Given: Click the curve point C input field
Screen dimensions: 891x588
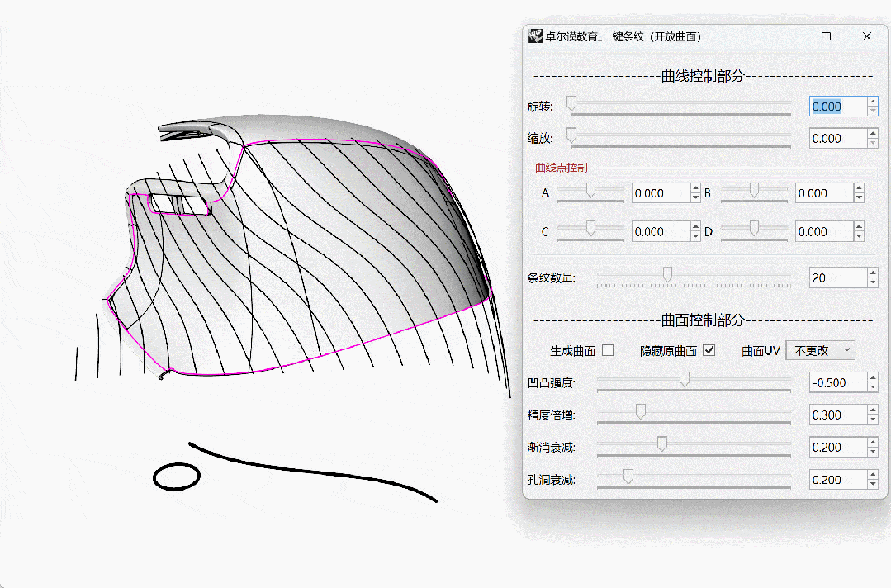Looking at the screenshot, I should 661,232.
